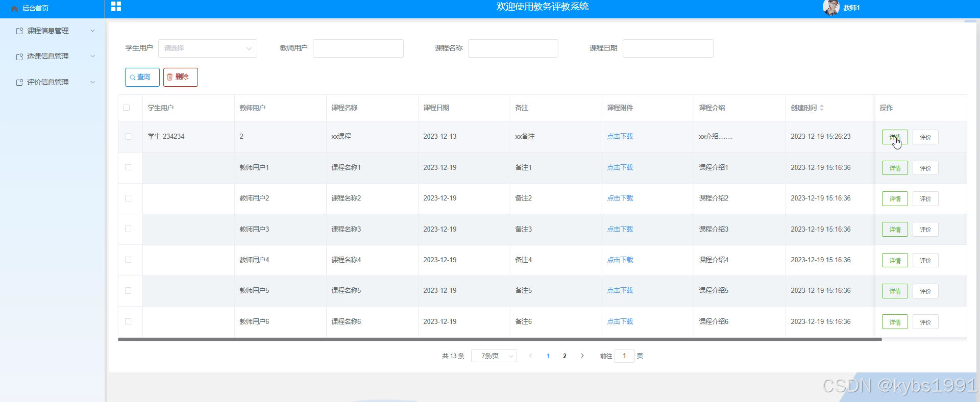The image size is (980, 402).
Task: Click 点击下载 link for xx课程
Action: point(620,136)
